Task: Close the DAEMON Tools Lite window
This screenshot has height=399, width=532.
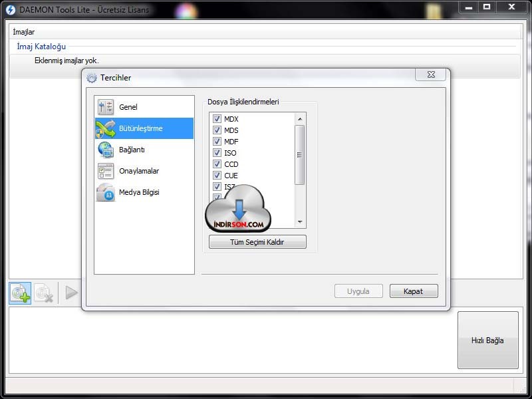Action: [511, 7]
